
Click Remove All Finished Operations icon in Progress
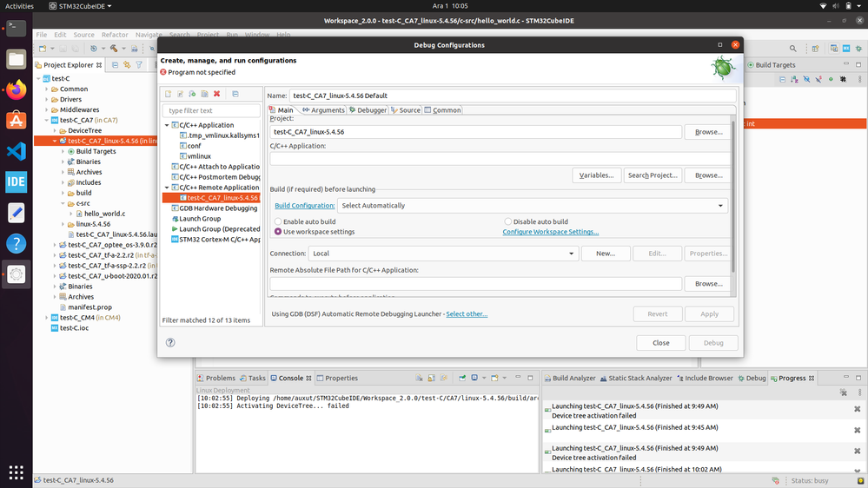coord(843,392)
